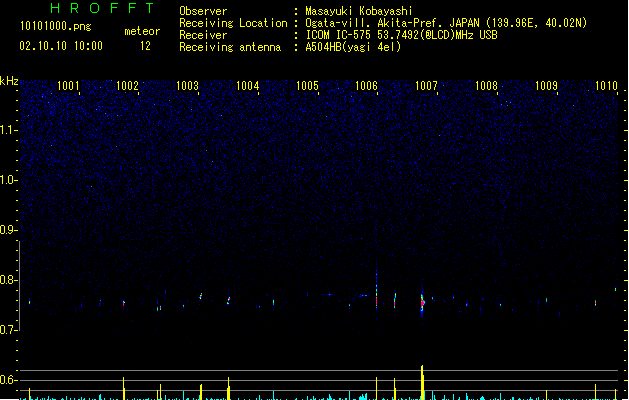Click the 0.8 kHz axis label
Screen dimensions: 629x400
pos(8,280)
